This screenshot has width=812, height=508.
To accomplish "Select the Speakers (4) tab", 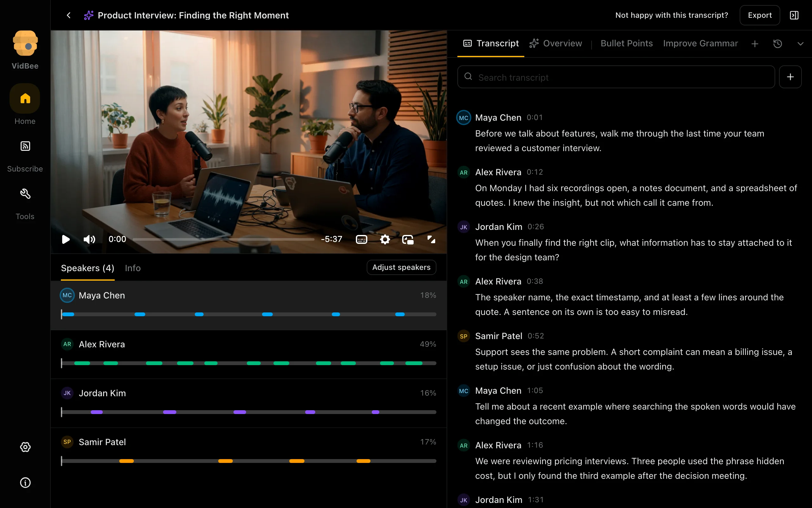I will pyautogui.click(x=88, y=268).
